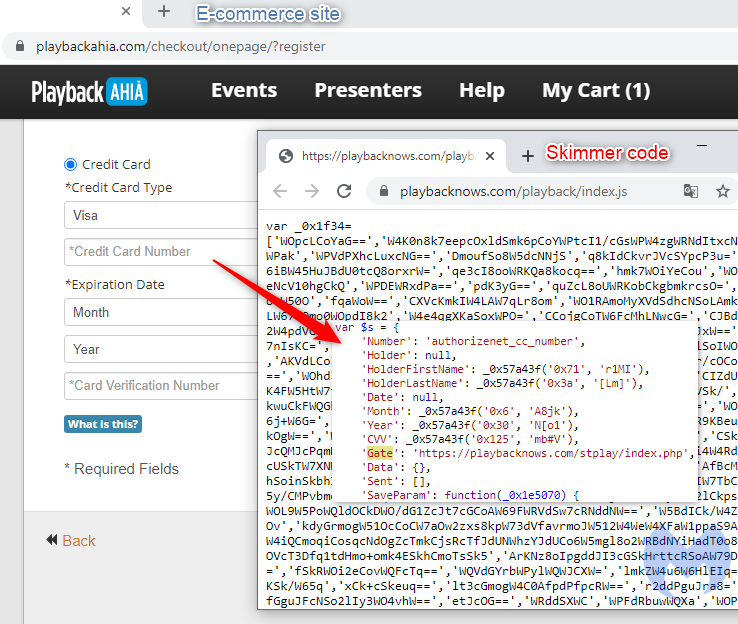The height and width of the screenshot is (624, 738).
Task: Select the playbacknows.com tab in skimmer window
Action: [386, 156]
